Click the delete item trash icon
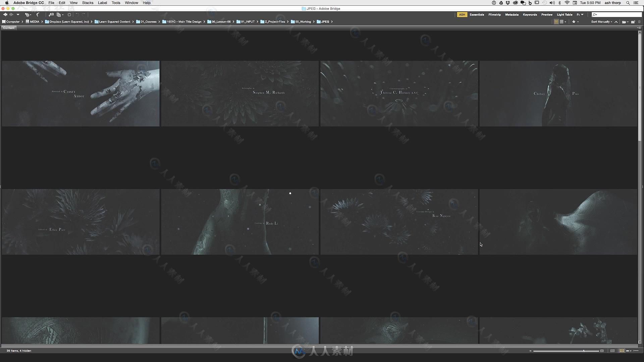 click(640, 22)
